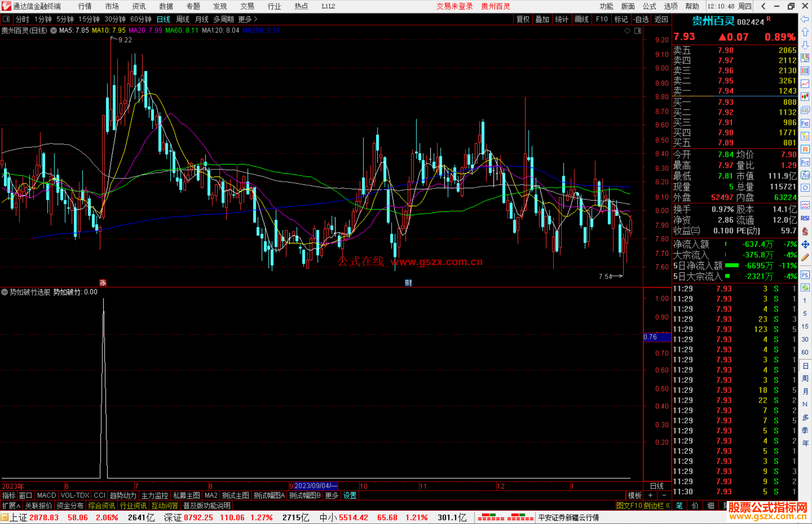Open the 公式 menu
The height and width of the screenshot is (524, 812).
click(649, 6)
